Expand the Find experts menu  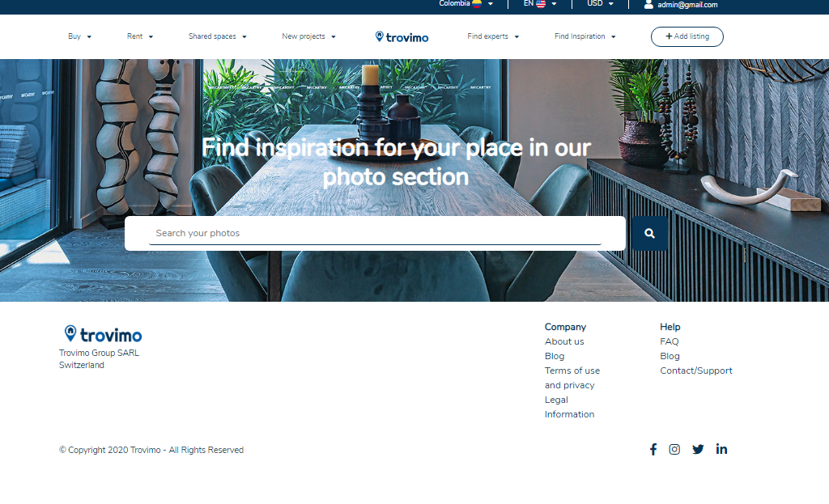[492, 36]
